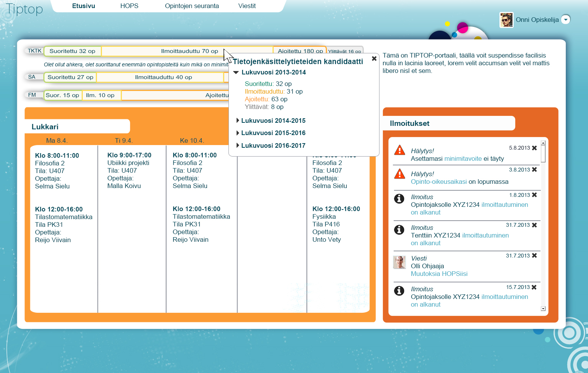588x373 pixels.
Task: Click the Lukkari heading
Action: pos(45,127)
